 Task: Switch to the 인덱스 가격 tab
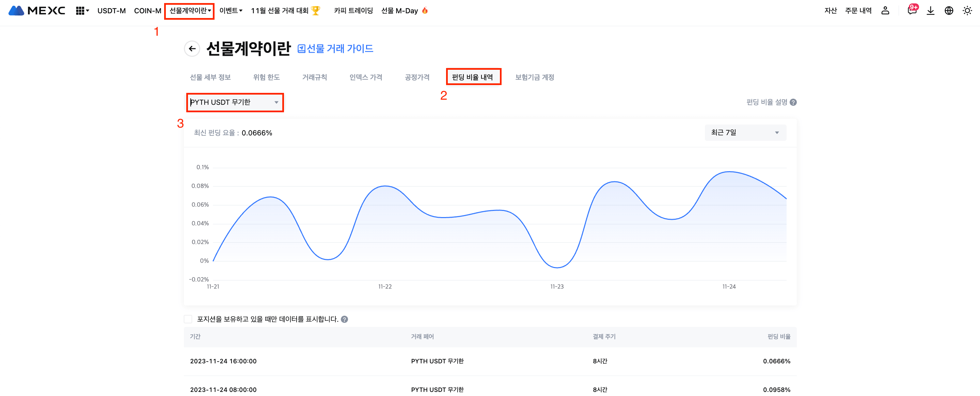coord(365,77)
